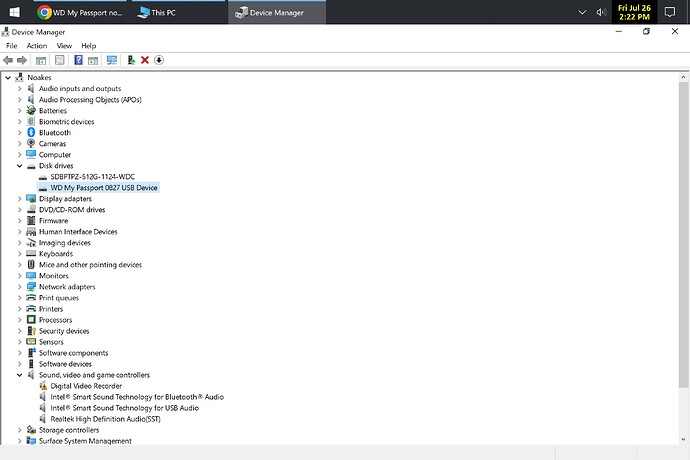Open the Action menu
Screen dimensions: 690x460
37,46
